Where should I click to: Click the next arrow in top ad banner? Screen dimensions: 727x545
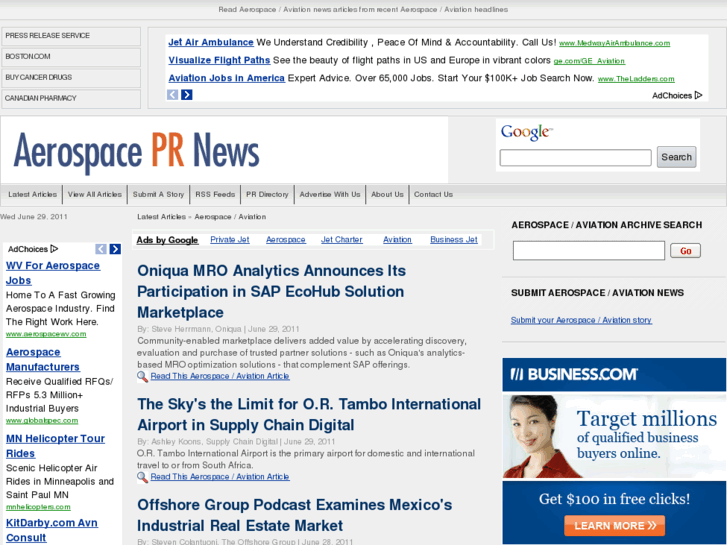click(x=187, y=95)
